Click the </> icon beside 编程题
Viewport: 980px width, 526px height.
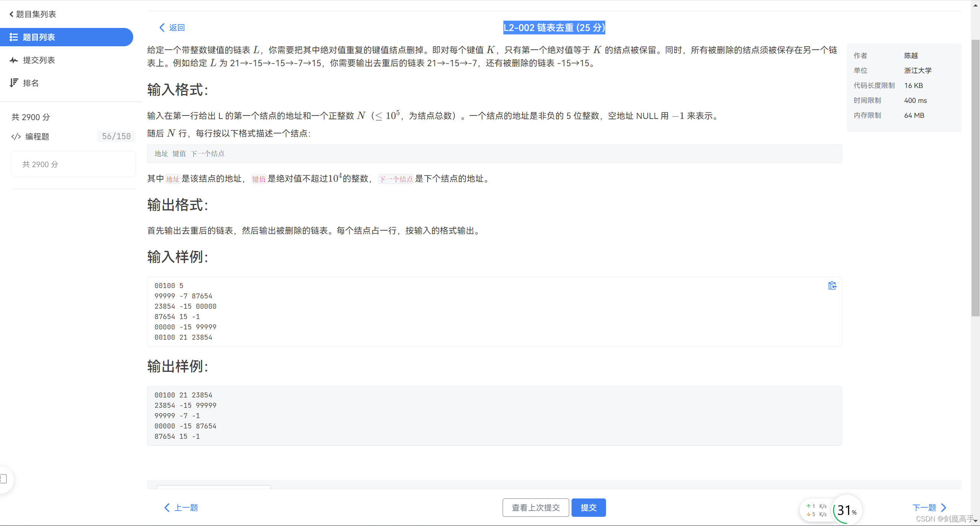(x=16, y=137)
